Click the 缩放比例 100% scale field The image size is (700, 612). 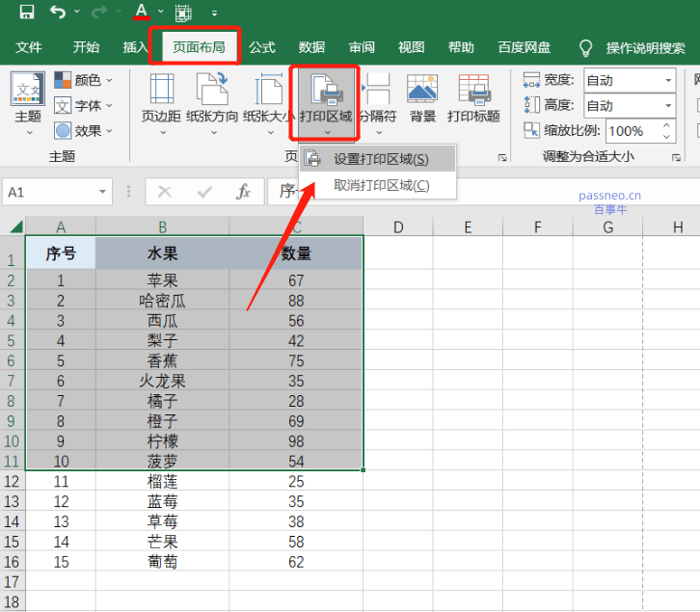(x=633, y=131)
